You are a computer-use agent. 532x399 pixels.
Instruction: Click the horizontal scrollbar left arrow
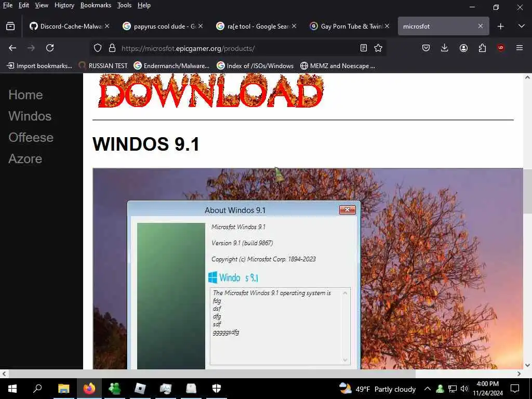[x=4, y=374]
